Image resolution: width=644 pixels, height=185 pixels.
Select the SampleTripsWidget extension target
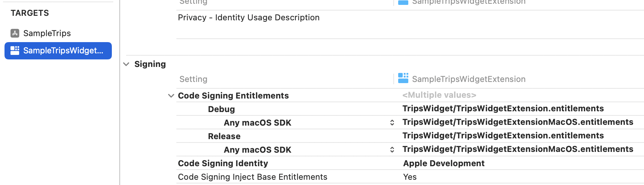[x=58, y=51]
